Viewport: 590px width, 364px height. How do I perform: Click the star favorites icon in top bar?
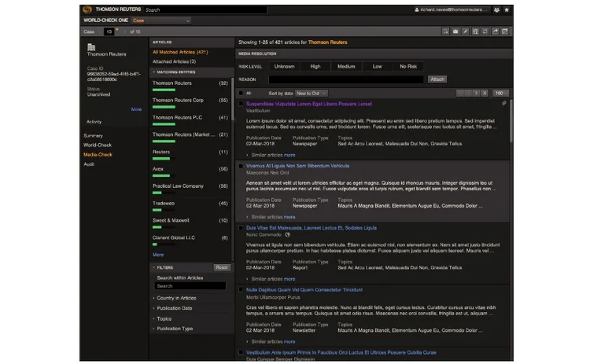click(x=507, y=9)
